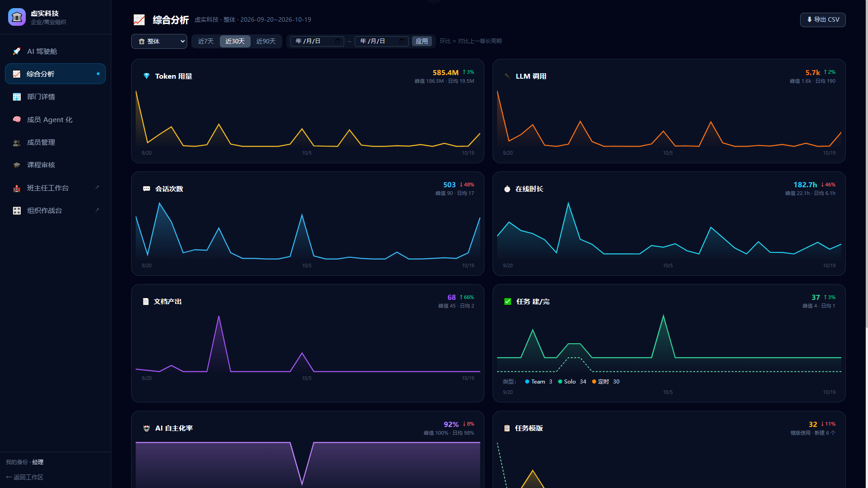Click external-link arrow beside 班主任工作台

tap(97, 187)
